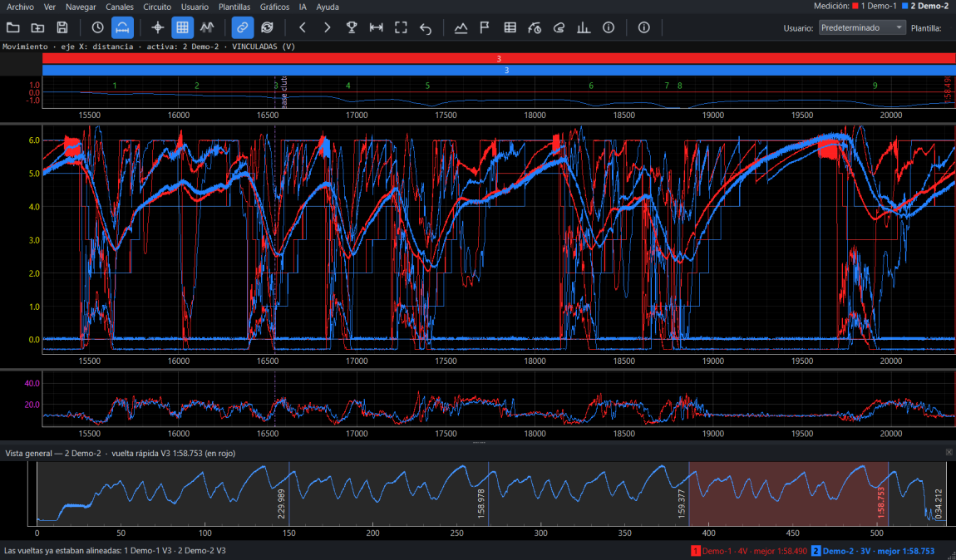
Task: Click the open folder icon
Action: point(12,27)
